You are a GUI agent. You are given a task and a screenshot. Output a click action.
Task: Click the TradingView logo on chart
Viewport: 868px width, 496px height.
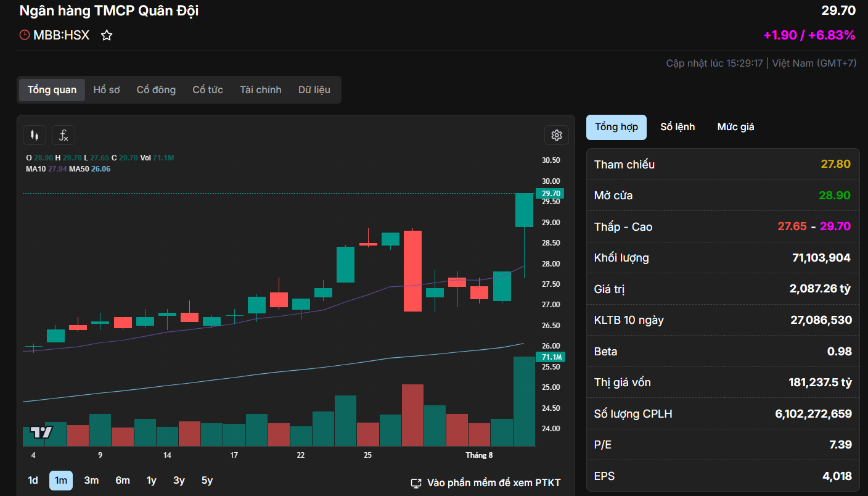tap(42, 432)
